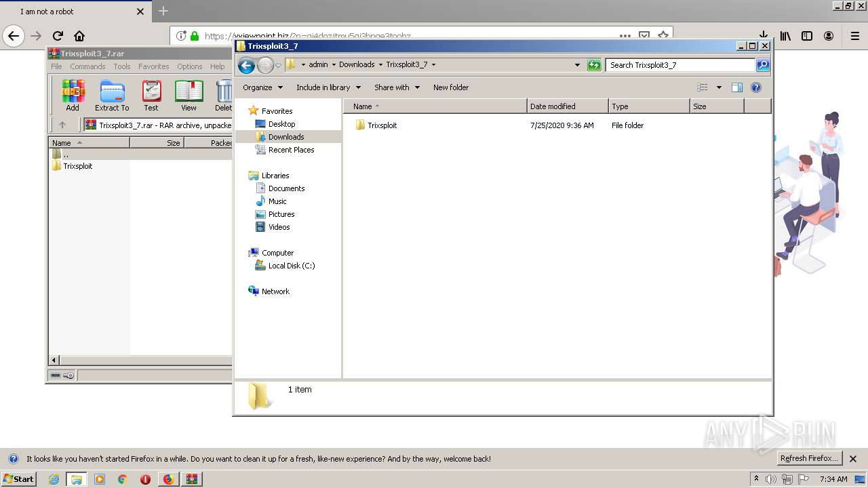Open the Firefox library icon

785,36
